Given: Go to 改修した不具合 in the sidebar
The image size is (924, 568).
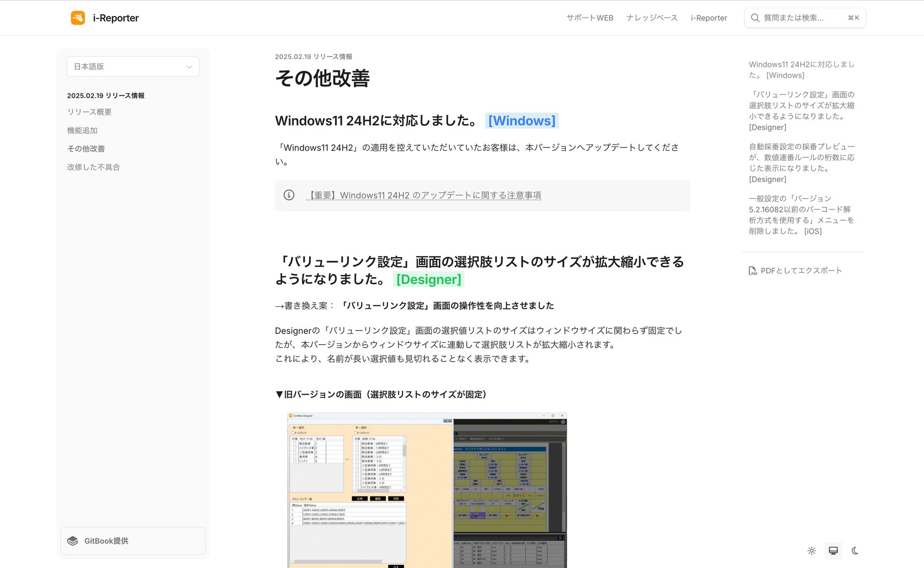Looking at the screenshot, I should tap(93, 167).
